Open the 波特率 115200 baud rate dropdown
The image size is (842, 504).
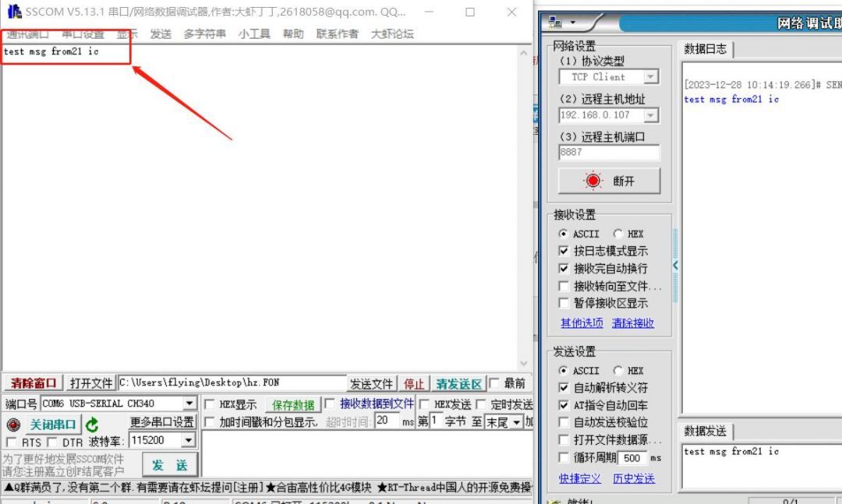tap(187, 442)
